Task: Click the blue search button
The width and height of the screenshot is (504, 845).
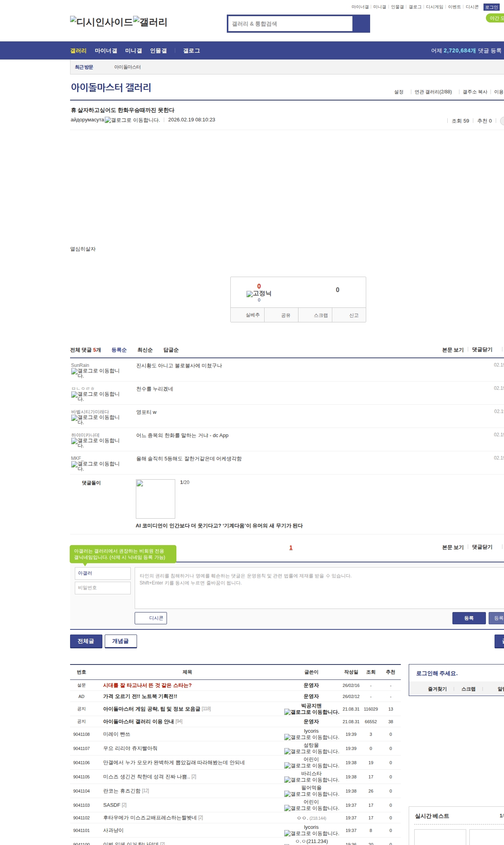Action: [361, 24]
